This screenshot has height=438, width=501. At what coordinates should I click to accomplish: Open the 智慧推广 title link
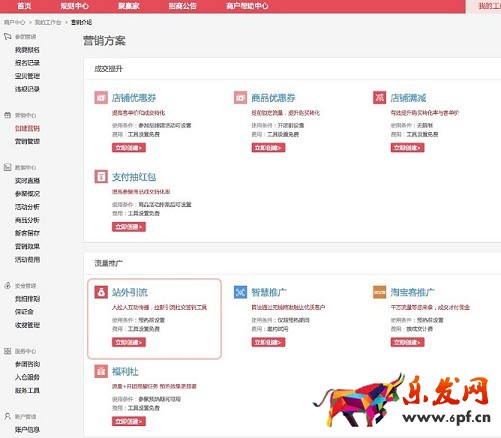point(269,292)
